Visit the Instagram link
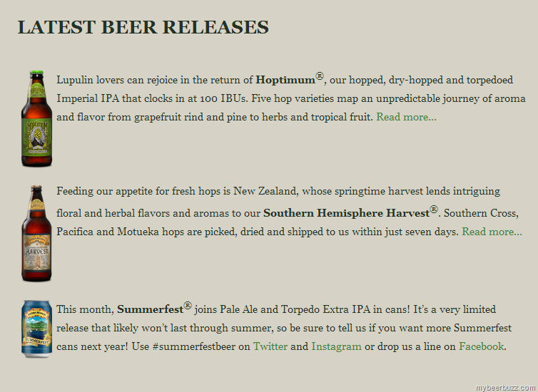The image size is (538, 392). pos(336,347)
